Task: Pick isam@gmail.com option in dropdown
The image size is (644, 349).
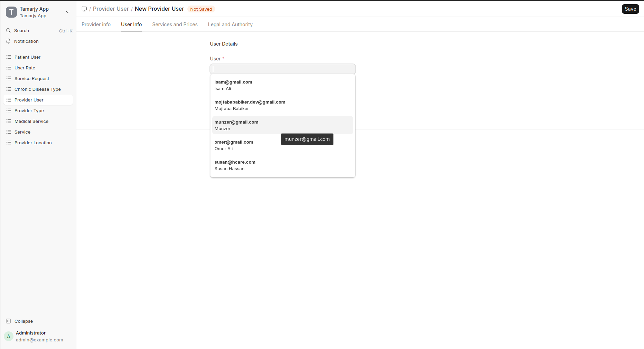Action: pos(233,85)
